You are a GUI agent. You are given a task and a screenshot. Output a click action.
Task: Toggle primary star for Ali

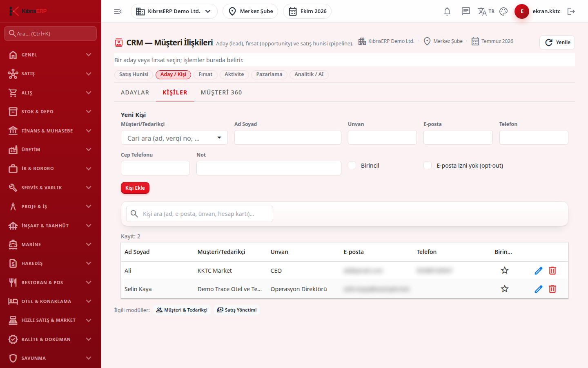[x=505, y=271]
